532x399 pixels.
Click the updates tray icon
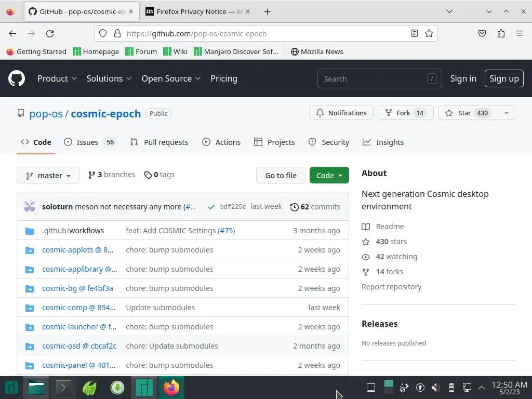click(x=420, y=388)
